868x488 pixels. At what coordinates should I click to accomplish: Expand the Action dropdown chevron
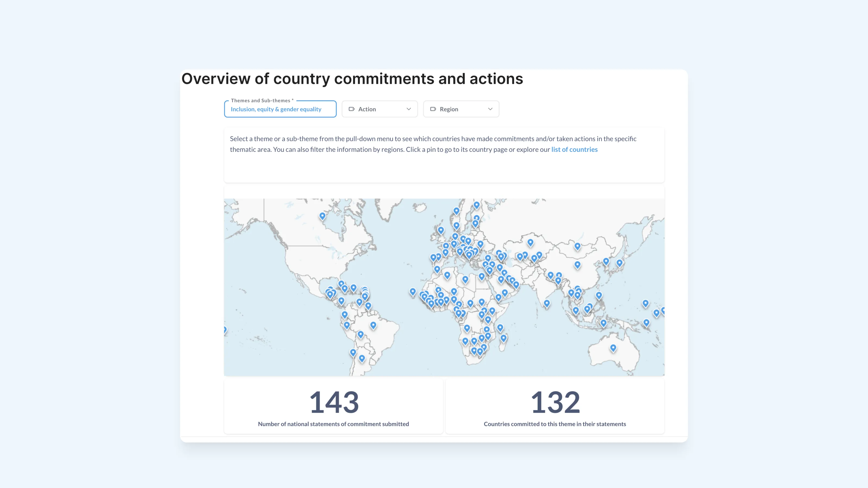pos(409,109)
